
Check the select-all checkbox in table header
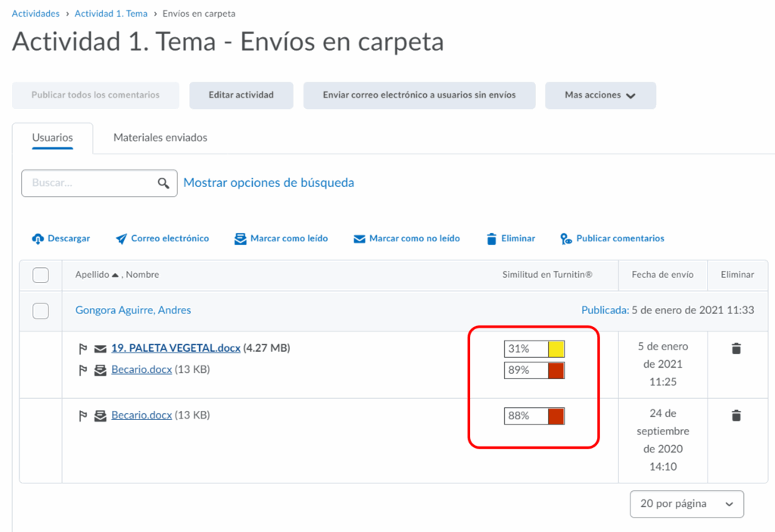(x=41, y=275)
